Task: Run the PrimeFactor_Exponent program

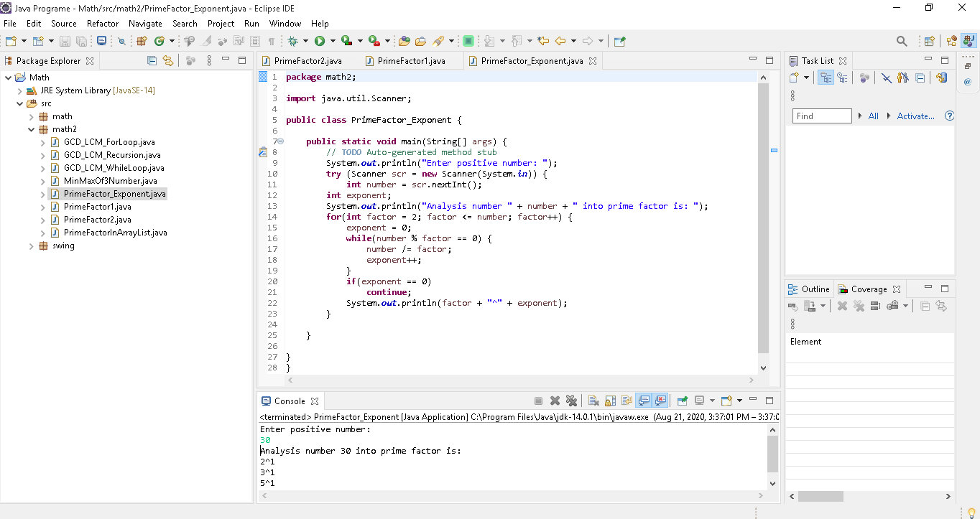Action: pyautogui.click(x=320, y=41)
